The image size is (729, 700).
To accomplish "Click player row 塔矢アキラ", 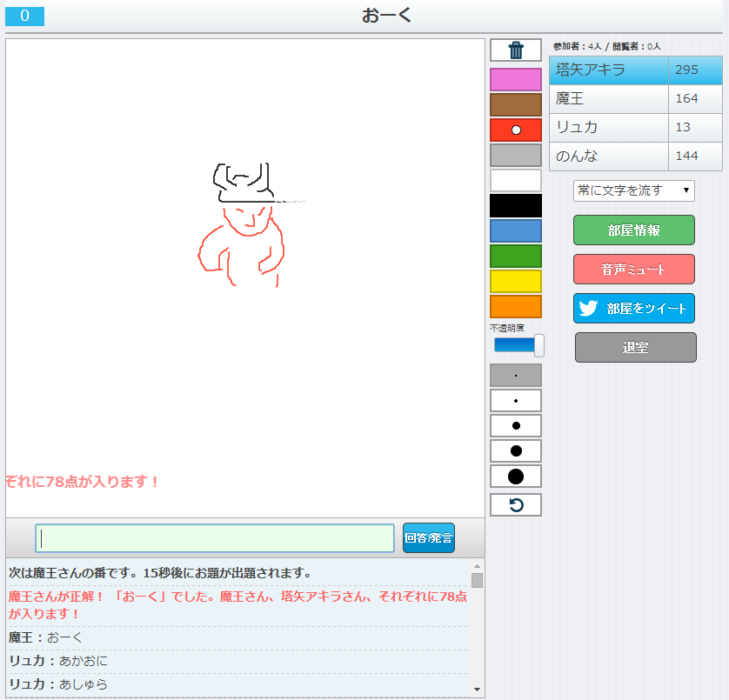I will [636, 70].
